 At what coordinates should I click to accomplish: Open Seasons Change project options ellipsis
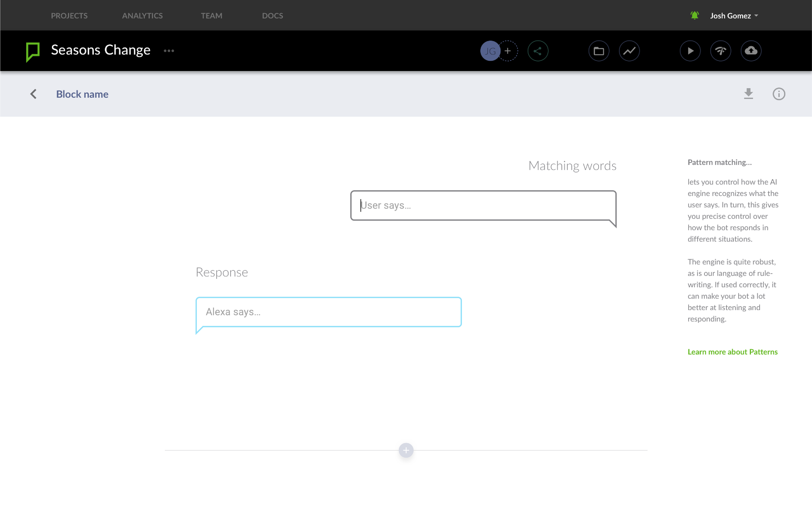(169, 51)
